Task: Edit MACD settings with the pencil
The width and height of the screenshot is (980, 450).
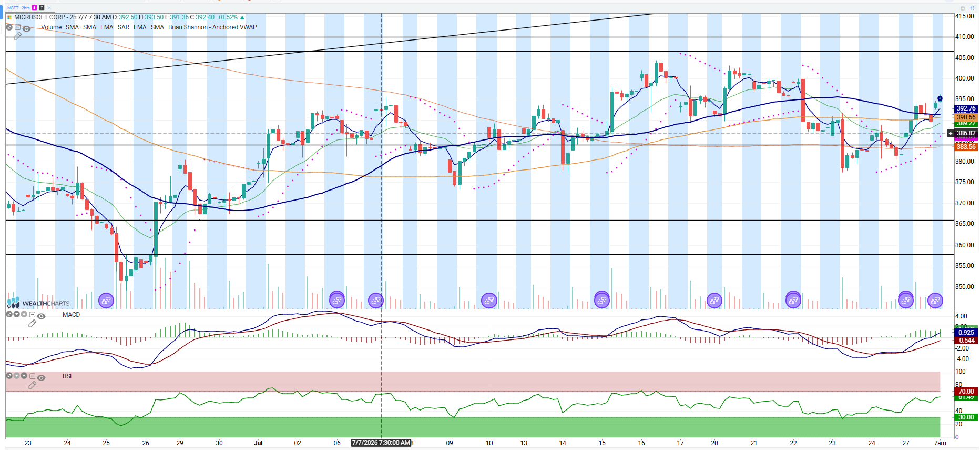Action: click(32, 323)
